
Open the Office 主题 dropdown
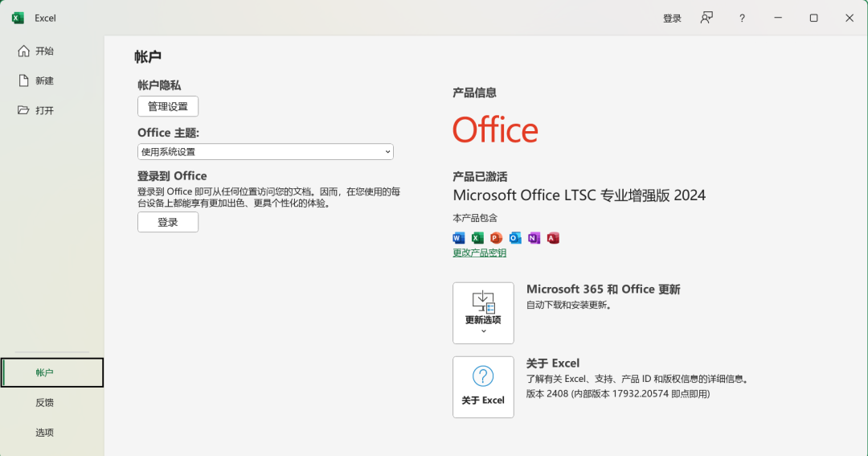pyautogui.click(x=265, y=152)
